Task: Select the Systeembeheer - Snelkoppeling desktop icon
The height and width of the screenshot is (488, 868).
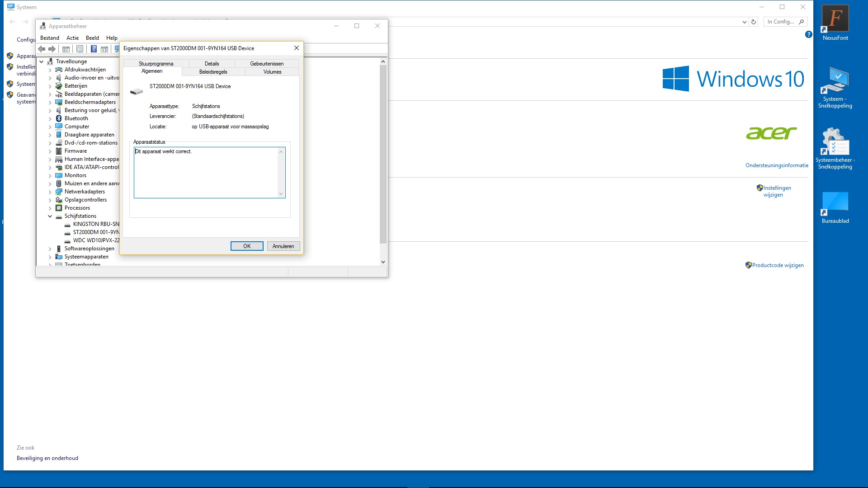Action: pos(835,148)
